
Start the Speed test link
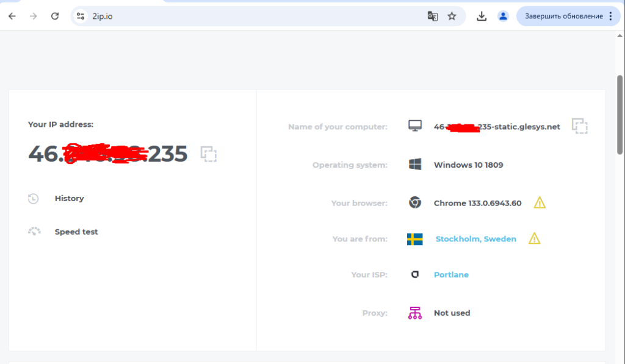click(x=76, y=232)
